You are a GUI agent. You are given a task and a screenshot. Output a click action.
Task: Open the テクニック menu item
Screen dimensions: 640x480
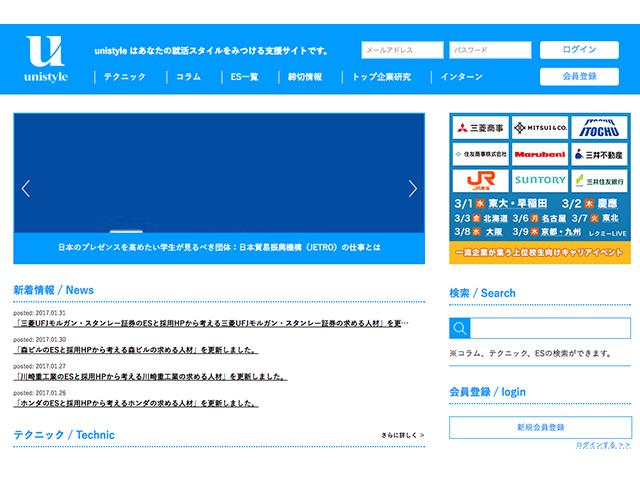[x=124, y=77]
